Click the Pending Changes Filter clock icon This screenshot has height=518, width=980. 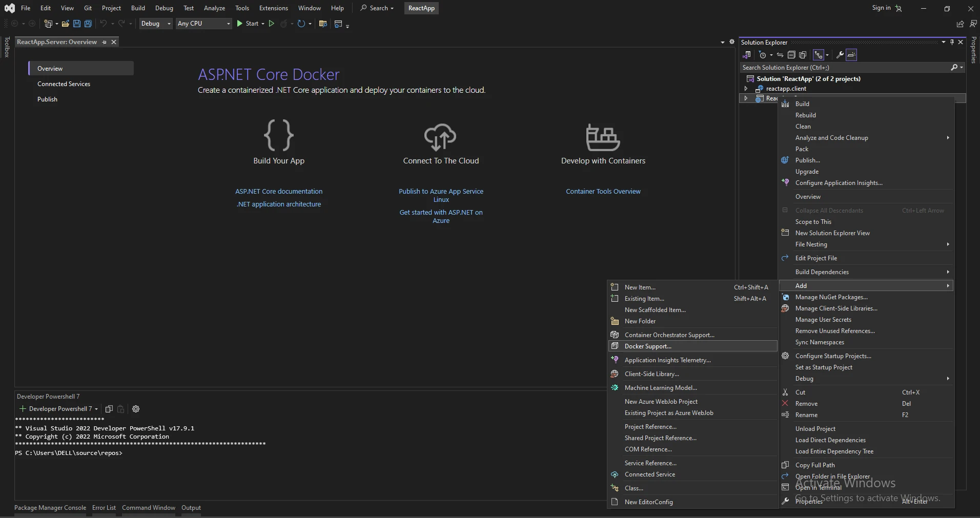coord(763,55)
